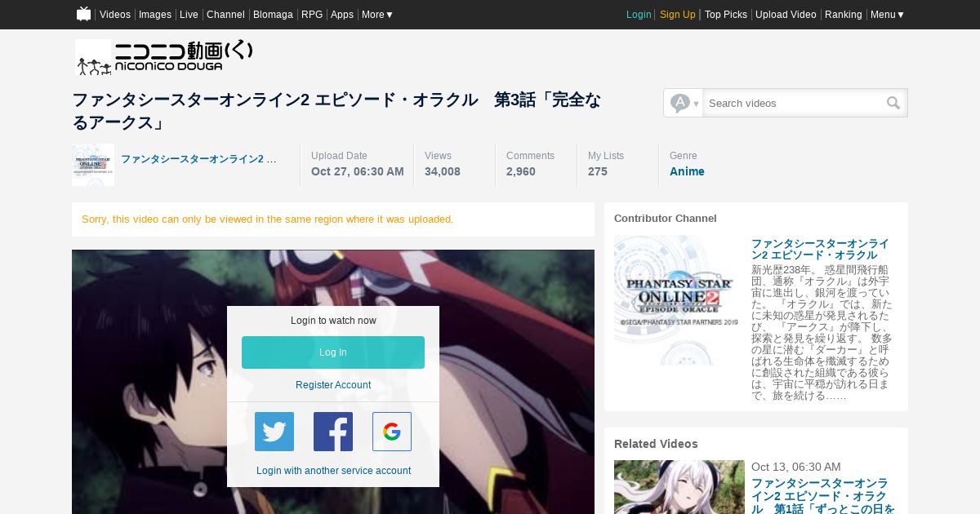Open the Videos menu item

pos(115,15)
